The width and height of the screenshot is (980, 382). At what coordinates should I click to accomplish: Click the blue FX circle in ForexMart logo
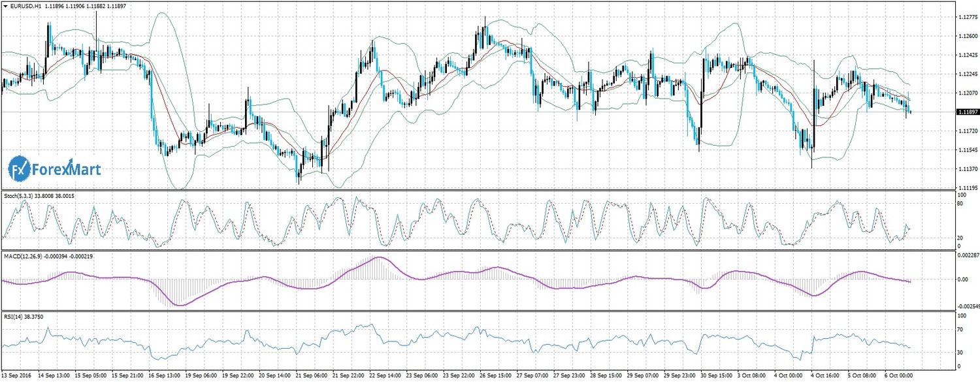(20, 169)
